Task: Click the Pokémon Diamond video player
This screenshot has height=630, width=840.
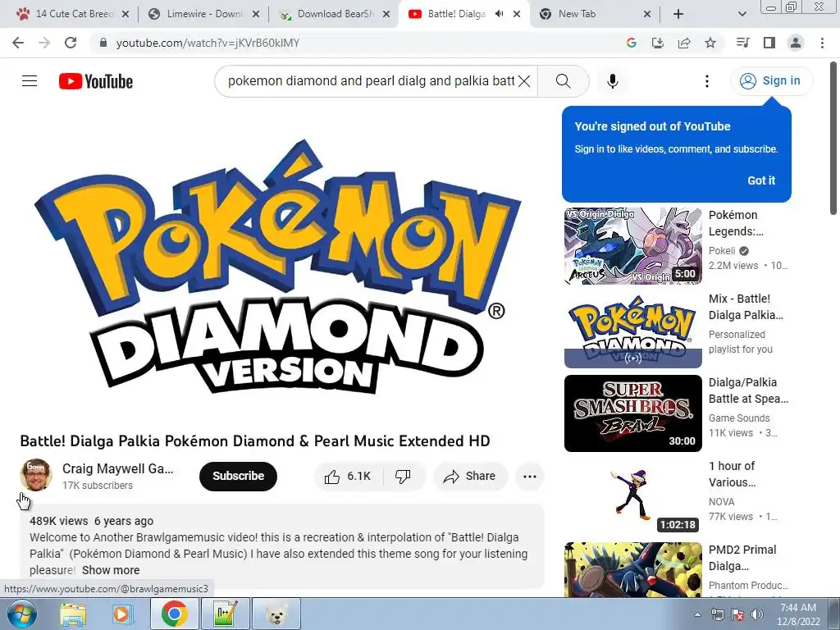Action: click(279, 266)
